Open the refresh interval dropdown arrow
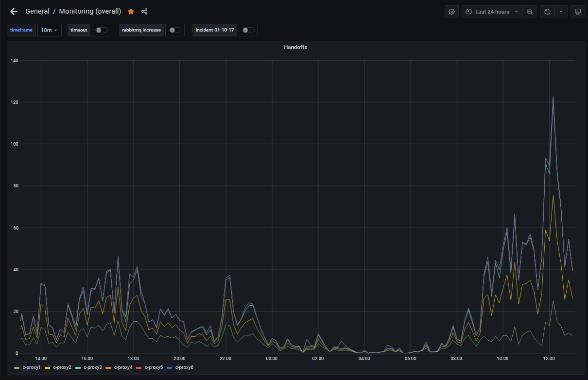 (562, 12)
